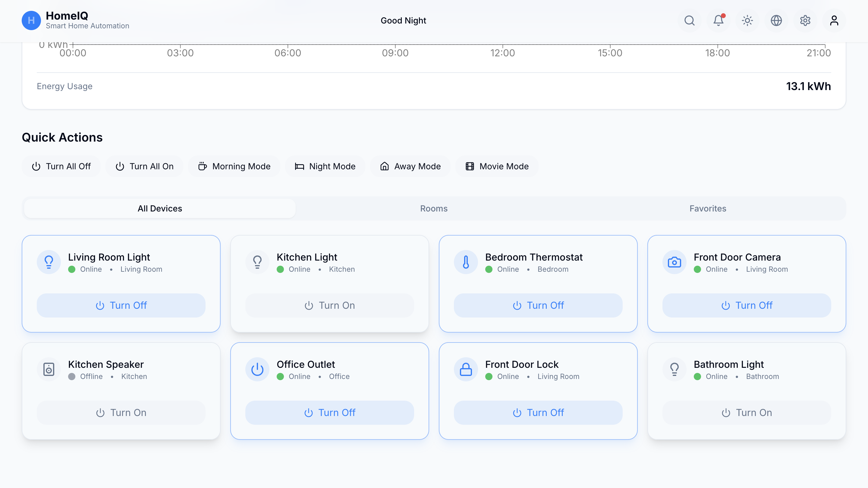Open settings gear icon
868x488 pixels.
point(805,20)
